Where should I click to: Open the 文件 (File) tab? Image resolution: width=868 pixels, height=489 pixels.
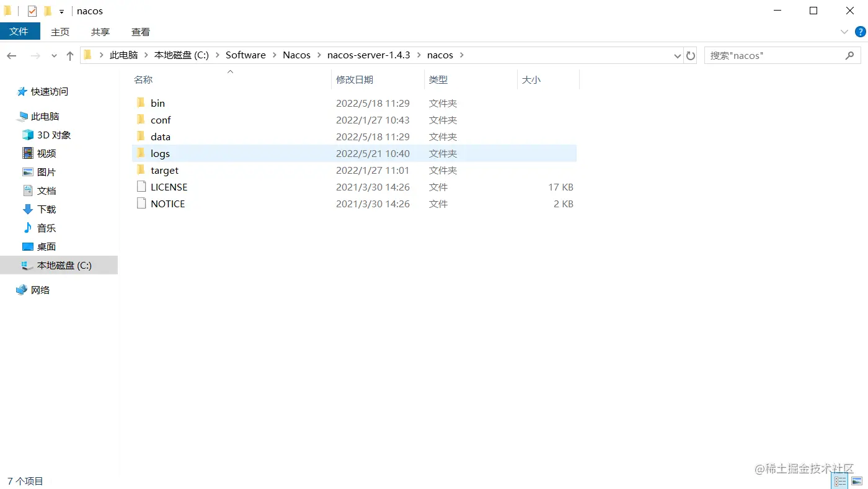(20, 32)
